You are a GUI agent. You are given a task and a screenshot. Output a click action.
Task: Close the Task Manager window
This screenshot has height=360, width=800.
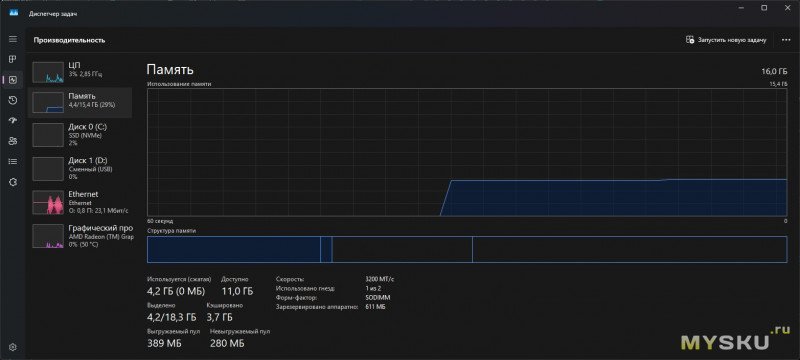pos(788,8)
